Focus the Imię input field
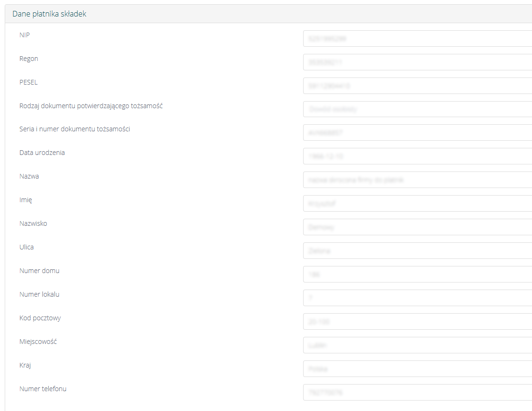This screenshot has width=532, height=411. (x=417, y=204)
